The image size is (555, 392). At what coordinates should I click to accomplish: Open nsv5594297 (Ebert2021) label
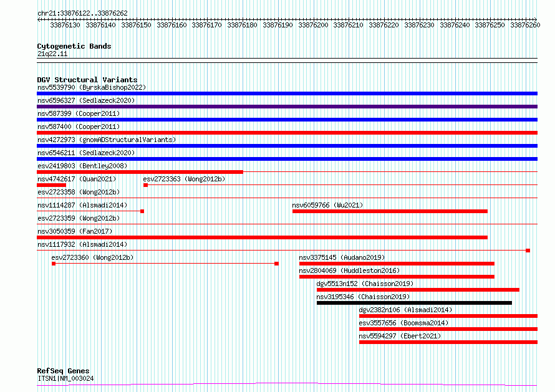400,336
